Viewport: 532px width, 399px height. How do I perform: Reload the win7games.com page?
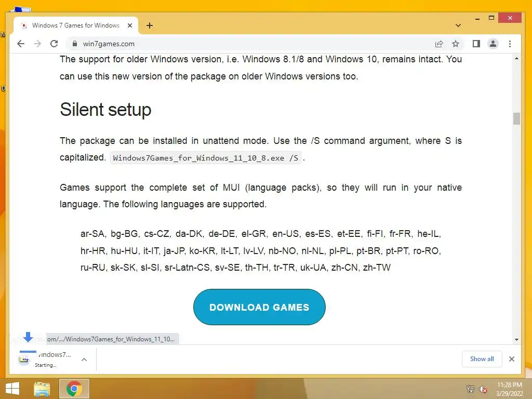coord(54,44)
